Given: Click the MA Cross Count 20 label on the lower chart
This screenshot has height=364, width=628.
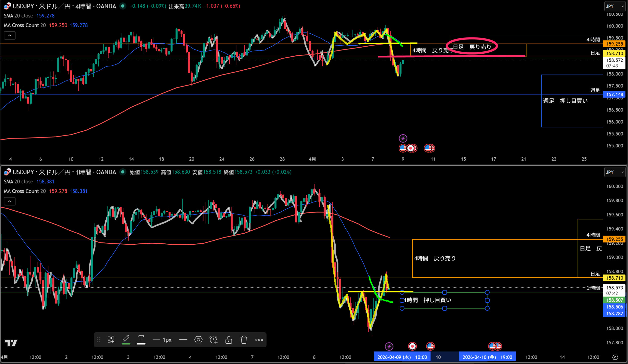Looking at the screenshot, I should 25,191.
